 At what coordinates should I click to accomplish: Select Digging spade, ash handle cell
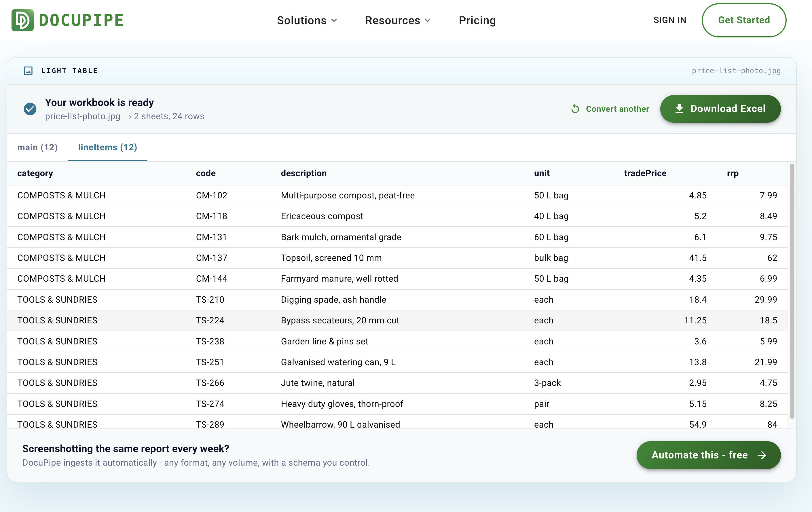333,299
